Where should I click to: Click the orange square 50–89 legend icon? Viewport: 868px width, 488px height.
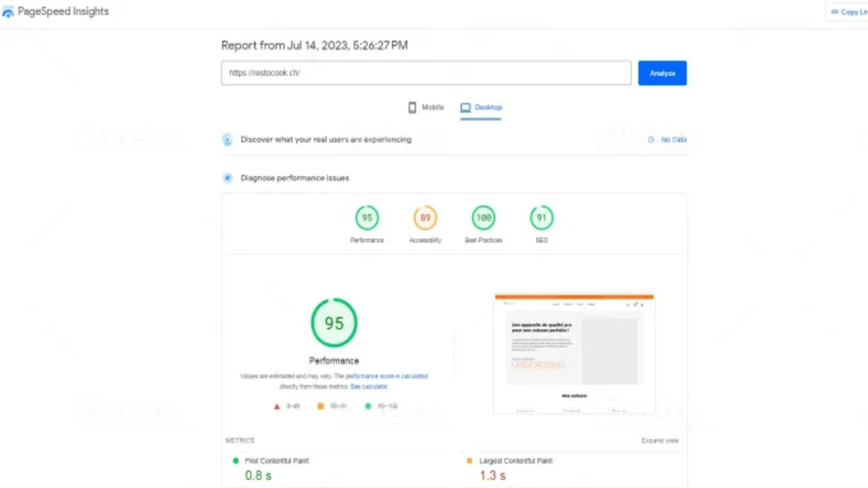click(x=320, y=407)
